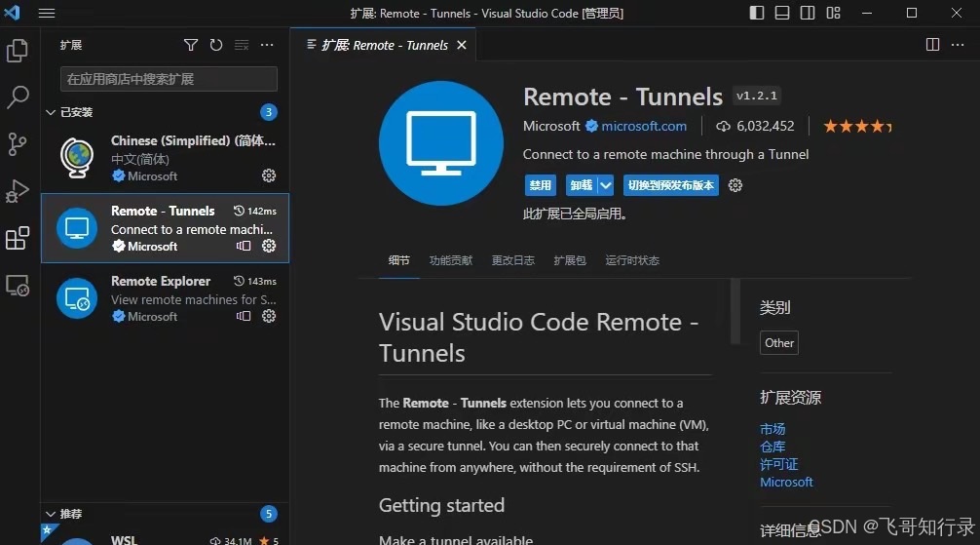Viewport: 980px width, 545px height.
Task: Open the 卸载 uninstall dropdown arrow
Action: click(606, 185)
